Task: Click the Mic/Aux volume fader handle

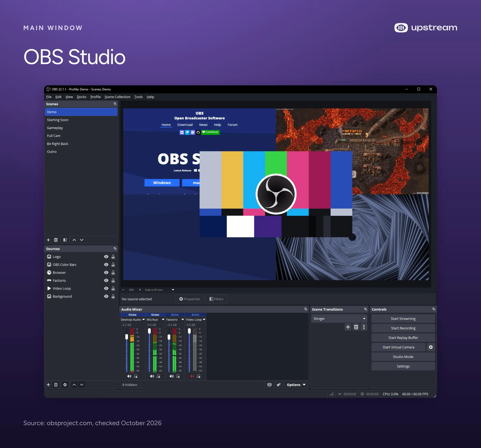Action: 149,331
